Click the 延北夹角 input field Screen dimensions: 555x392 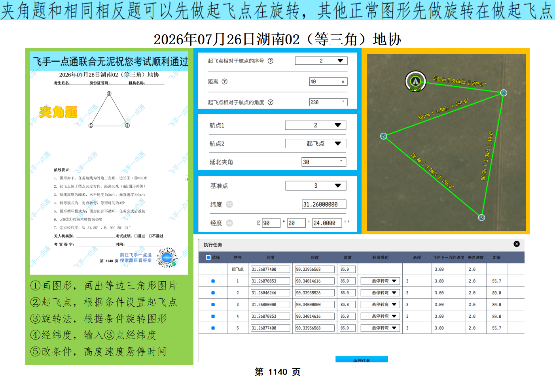pos(324,162)
